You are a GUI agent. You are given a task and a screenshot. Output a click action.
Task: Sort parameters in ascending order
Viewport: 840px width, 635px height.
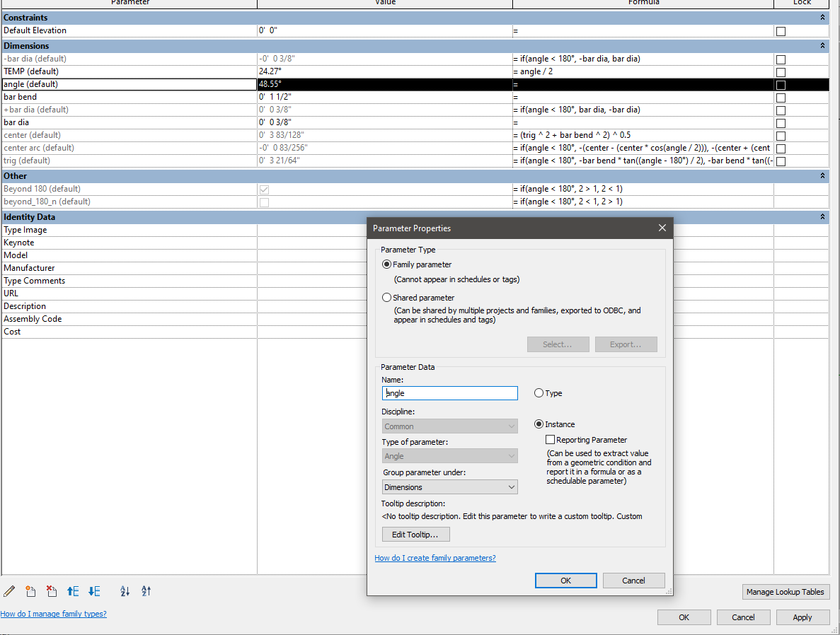(125, 591)
